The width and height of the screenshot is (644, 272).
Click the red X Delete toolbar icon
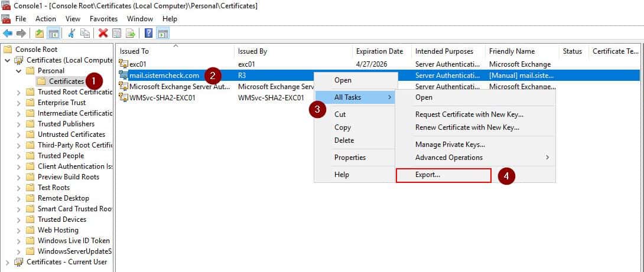point(103,33)
